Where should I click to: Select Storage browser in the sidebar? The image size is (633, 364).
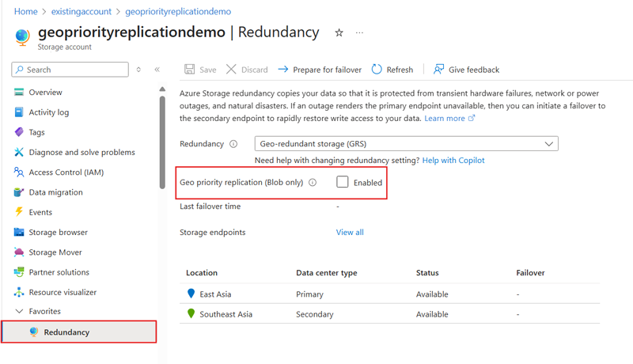click(x=58, y=232)
